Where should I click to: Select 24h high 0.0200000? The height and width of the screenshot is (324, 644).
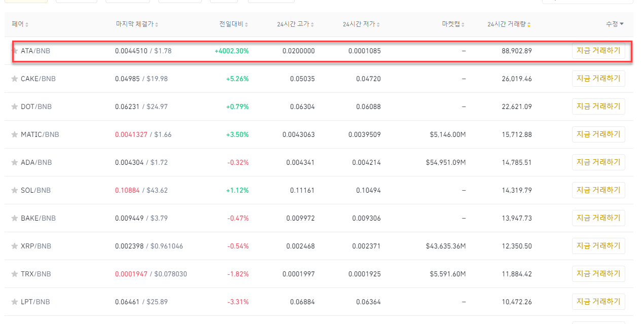[299, 51]
